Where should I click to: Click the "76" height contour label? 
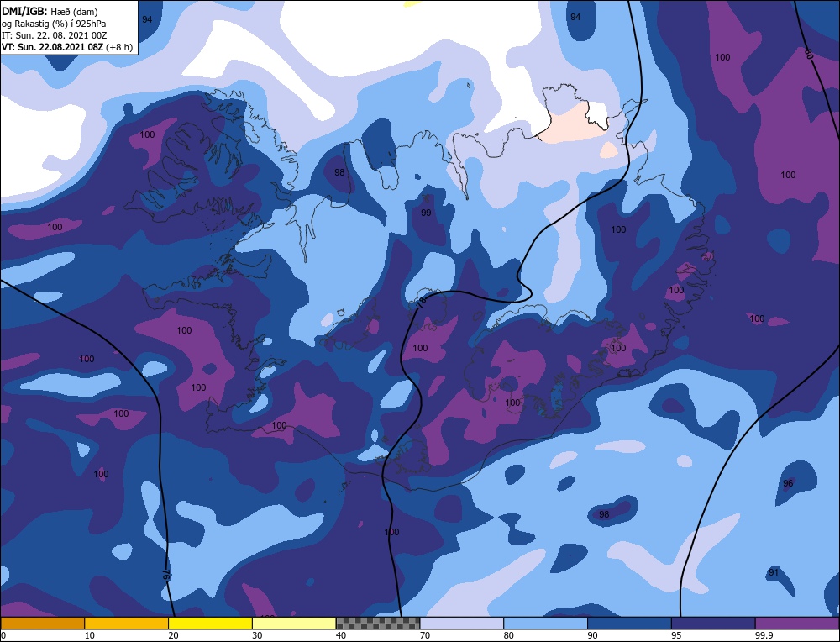[x=166, y=576]
